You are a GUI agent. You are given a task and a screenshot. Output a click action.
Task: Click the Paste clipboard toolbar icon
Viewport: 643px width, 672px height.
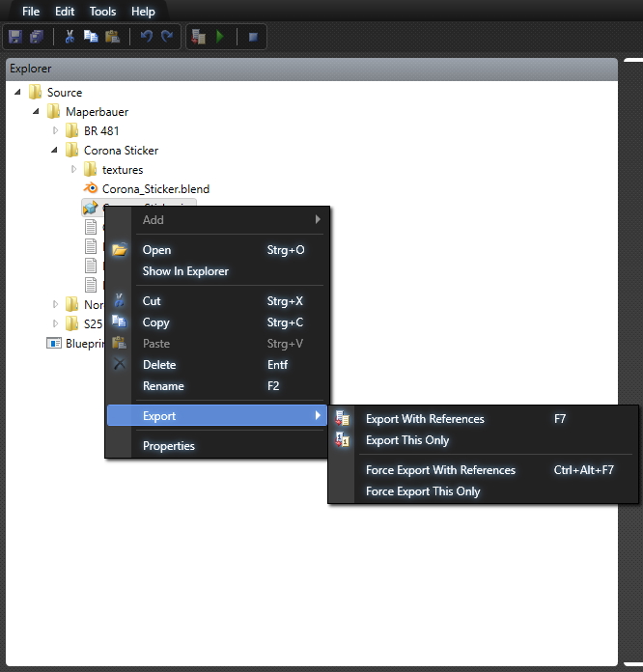(112, 37)
